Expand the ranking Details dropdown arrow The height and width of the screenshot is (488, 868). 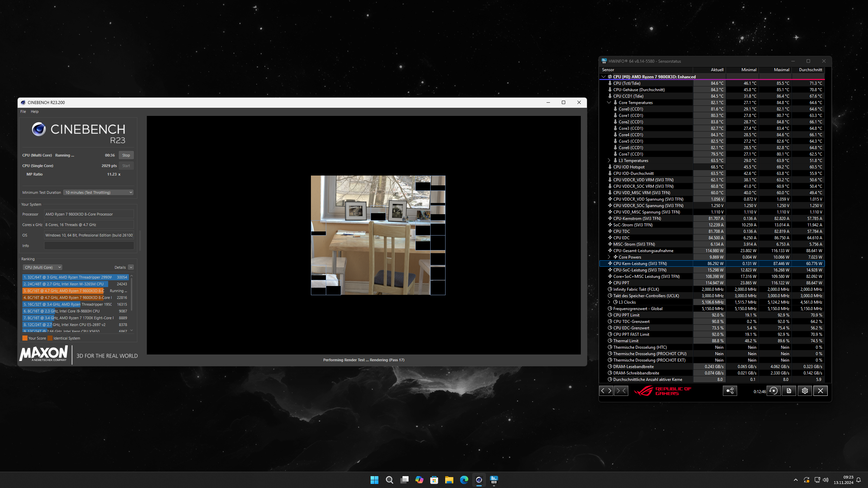(131, 267)
